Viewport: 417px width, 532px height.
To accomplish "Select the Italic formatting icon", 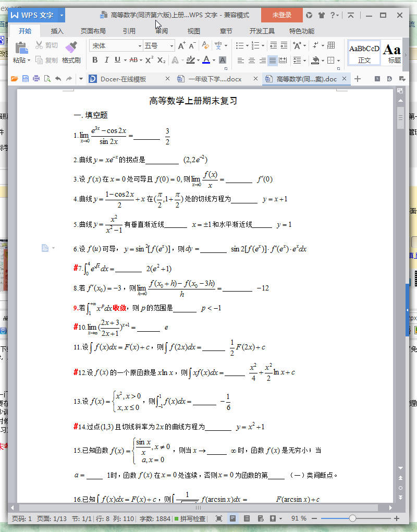I will coord(107,59).
